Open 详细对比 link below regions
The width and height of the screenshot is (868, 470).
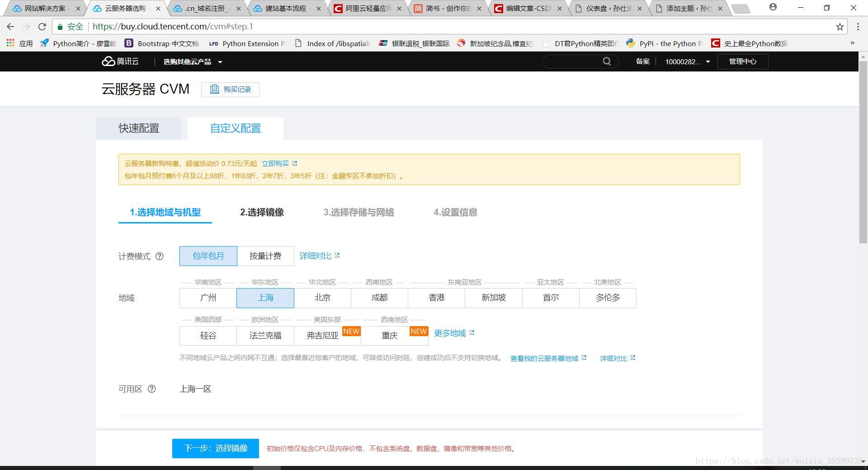617,358
